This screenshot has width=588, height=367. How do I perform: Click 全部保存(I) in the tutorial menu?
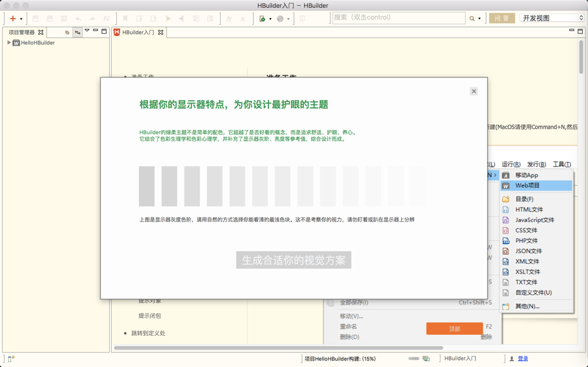tap(354, 302)
